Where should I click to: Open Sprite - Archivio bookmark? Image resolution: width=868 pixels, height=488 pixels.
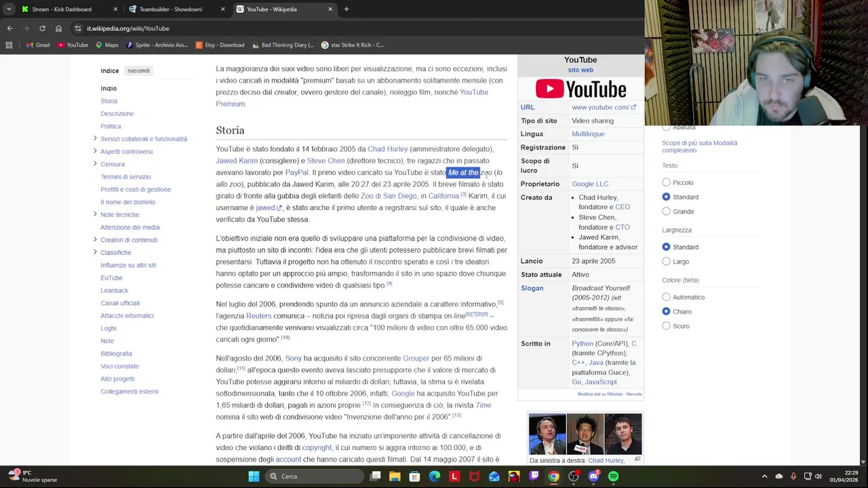tap(157, 45)
